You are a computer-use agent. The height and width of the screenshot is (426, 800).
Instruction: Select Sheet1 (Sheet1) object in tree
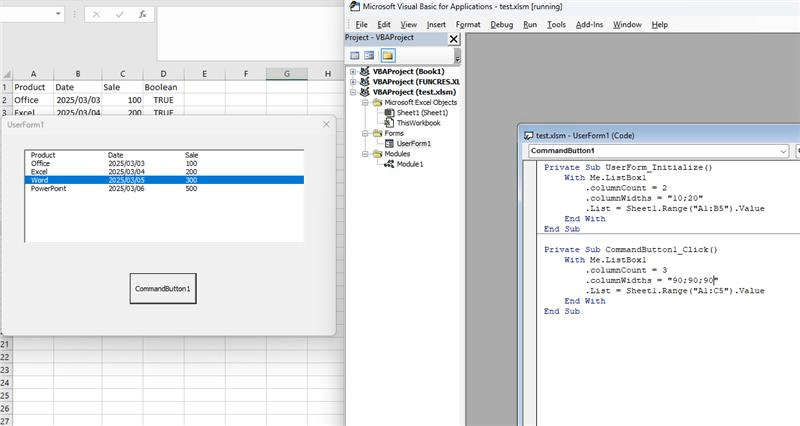tap(422, 113)
